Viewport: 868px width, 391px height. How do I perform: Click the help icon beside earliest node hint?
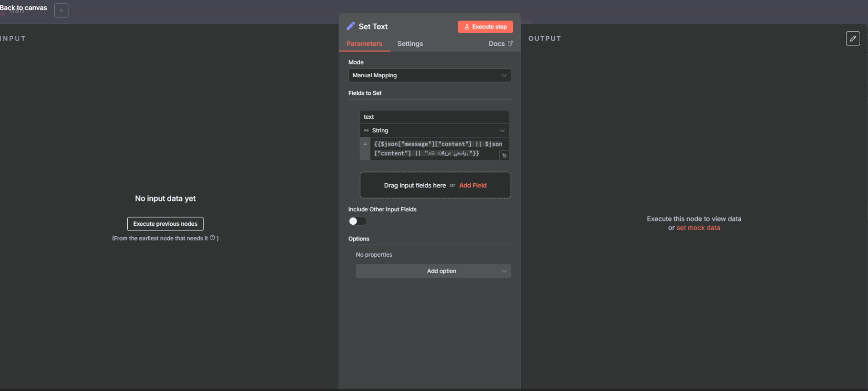pyautogui.click(x=212, y=238)
